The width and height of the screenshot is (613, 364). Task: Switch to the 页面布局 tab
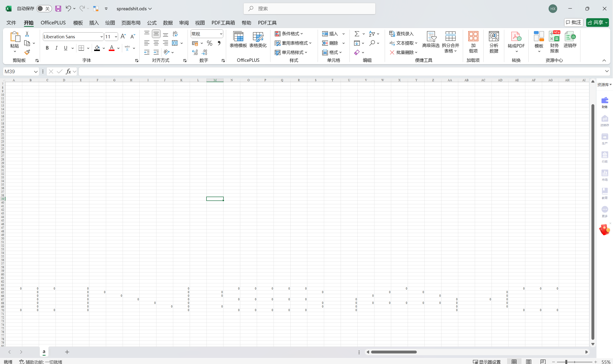131,23
